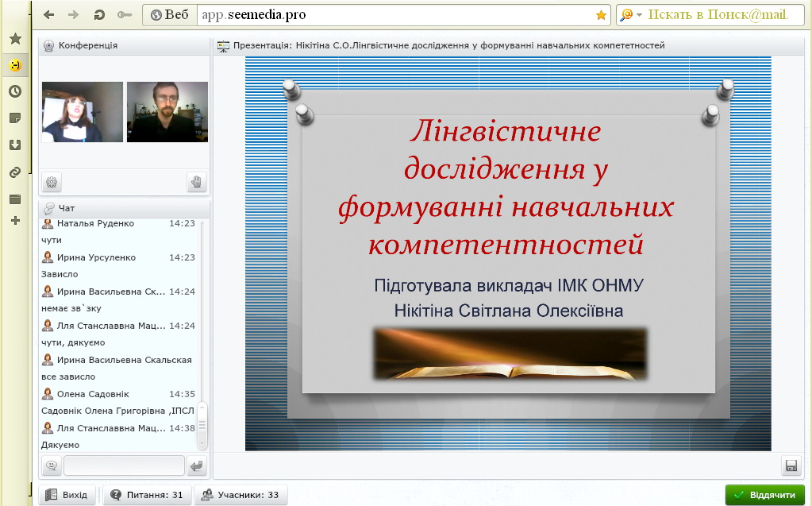Open the Учасники: 33 participants tab
This screenshot has width=812, height=506.
tap(241, 495)
